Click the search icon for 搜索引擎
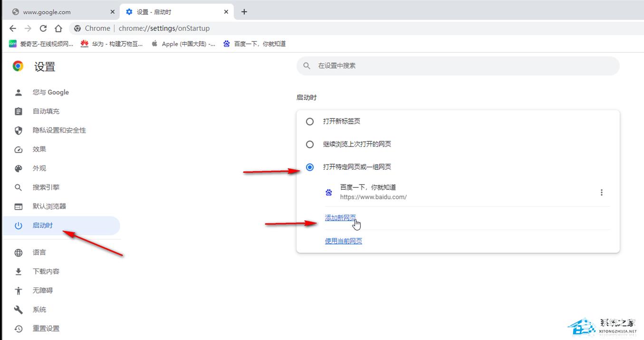This screenshot has height=340, width=644. coord(19,187)
